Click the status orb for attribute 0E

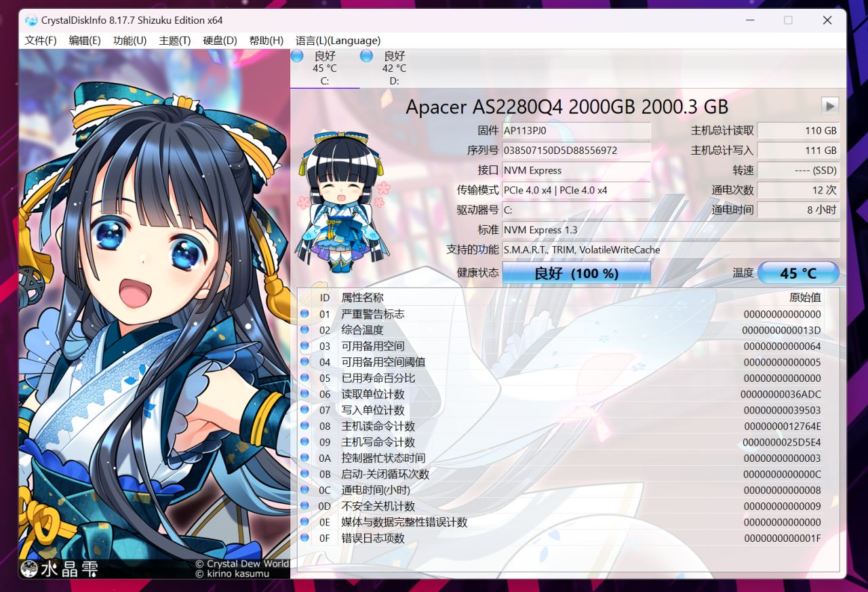pos(304,522)
